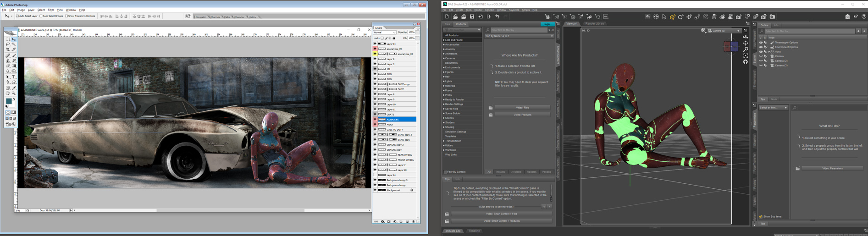Image resolution: width=868 pixels, height=236 pixels.
Task: Pick the Zoom tool in Photoshop toolbox
Action: pos(14,93)
